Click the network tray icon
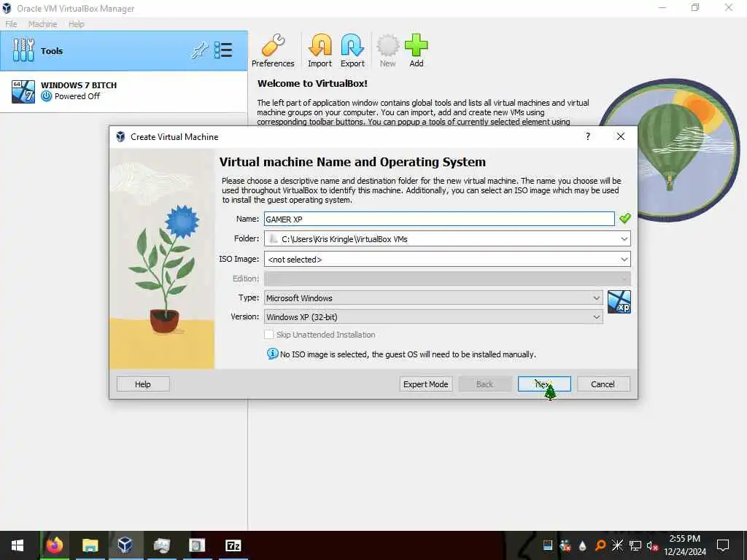This screenshot has width=747, height=560. [x=635, y=545]
